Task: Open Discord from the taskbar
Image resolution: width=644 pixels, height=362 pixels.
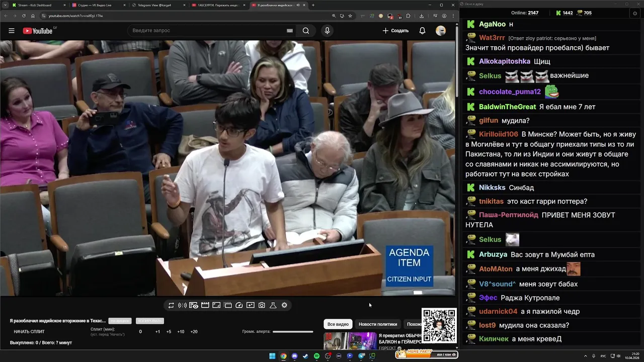Action: 294,356
